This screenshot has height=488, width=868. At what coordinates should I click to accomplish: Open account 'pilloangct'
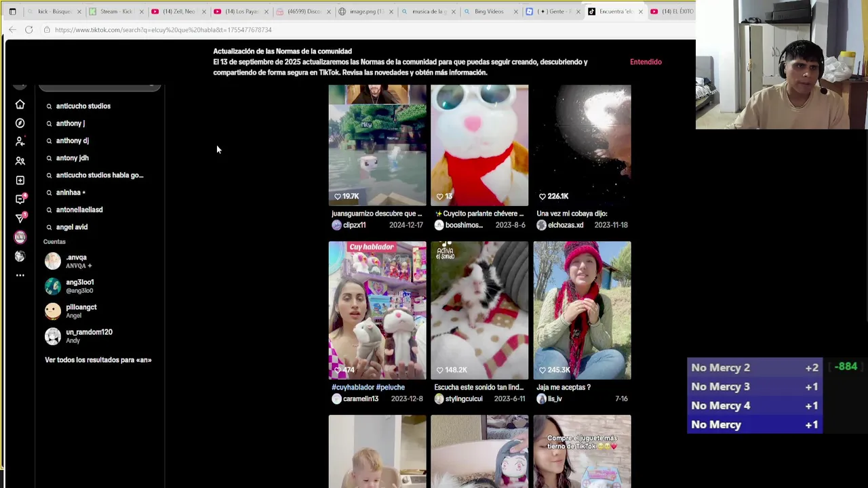tap(100, 311)
